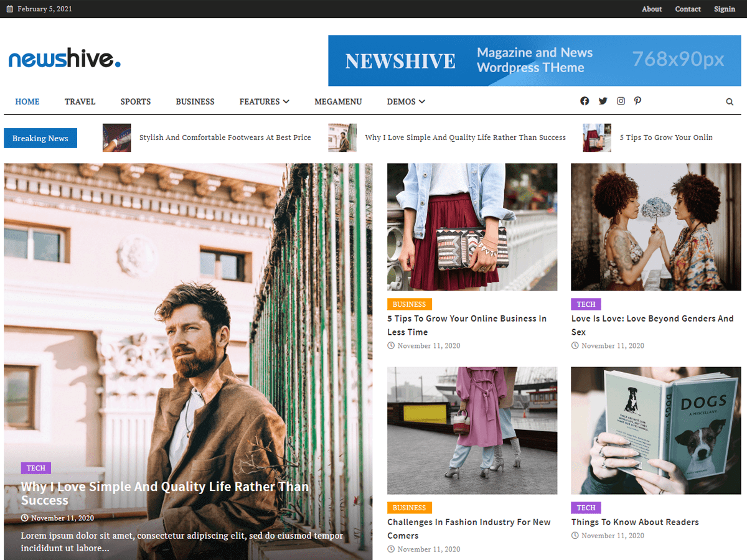Viewport: 747px width, 560px height.
Task: Click the Breaking News label
Action: pyautogui.click(x=40, y=138)
